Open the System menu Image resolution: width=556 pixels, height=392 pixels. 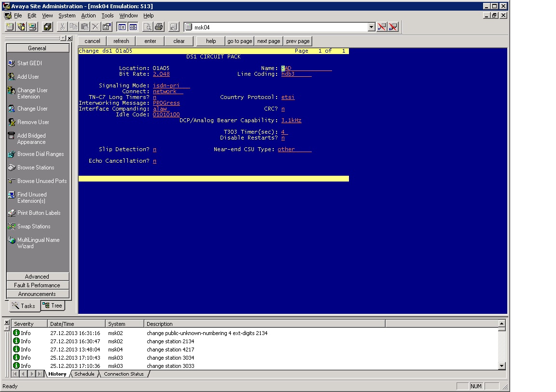click(67, 15)
